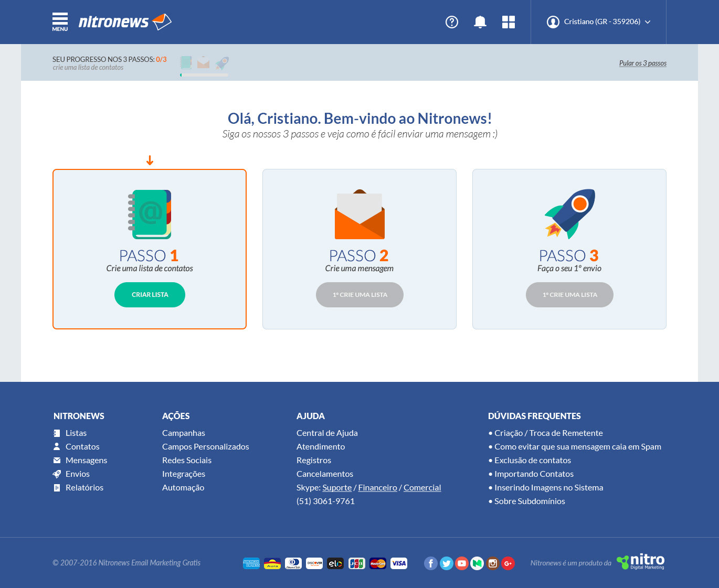Open the hamburger MENU icon
The width and height of the screenshot is (719, 588).
tap(60, 22)
